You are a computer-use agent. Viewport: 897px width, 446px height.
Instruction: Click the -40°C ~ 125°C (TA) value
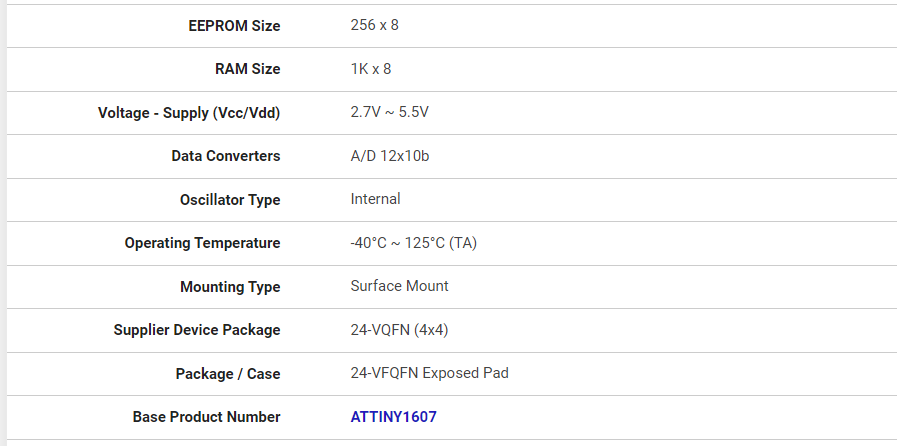413,243
